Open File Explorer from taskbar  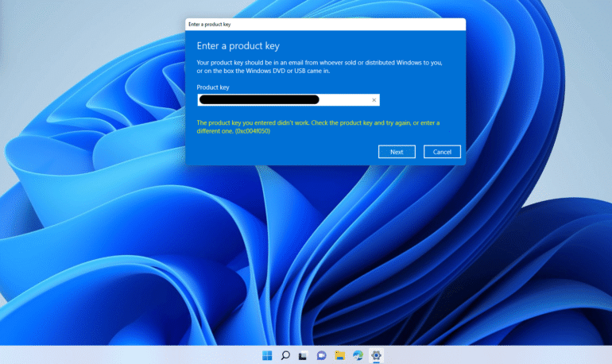[339, 355]
